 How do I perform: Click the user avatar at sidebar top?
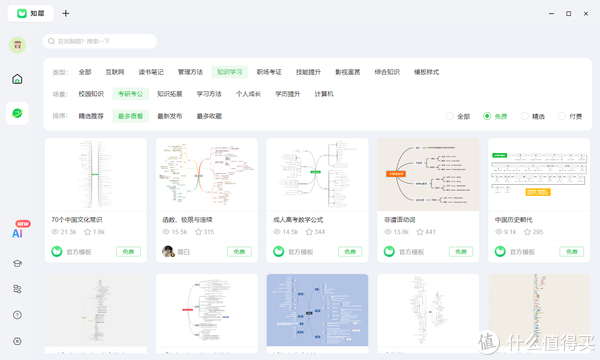(x=17, y=45)
